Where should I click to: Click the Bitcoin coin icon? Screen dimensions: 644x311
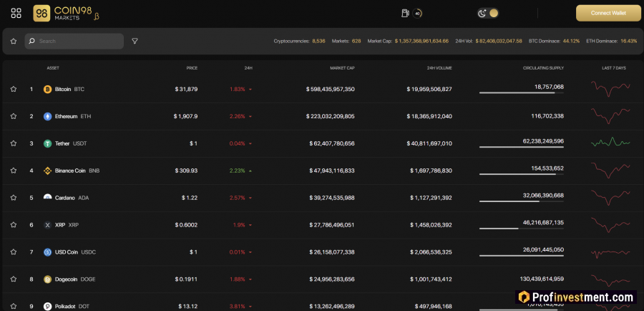click(48, 90)
